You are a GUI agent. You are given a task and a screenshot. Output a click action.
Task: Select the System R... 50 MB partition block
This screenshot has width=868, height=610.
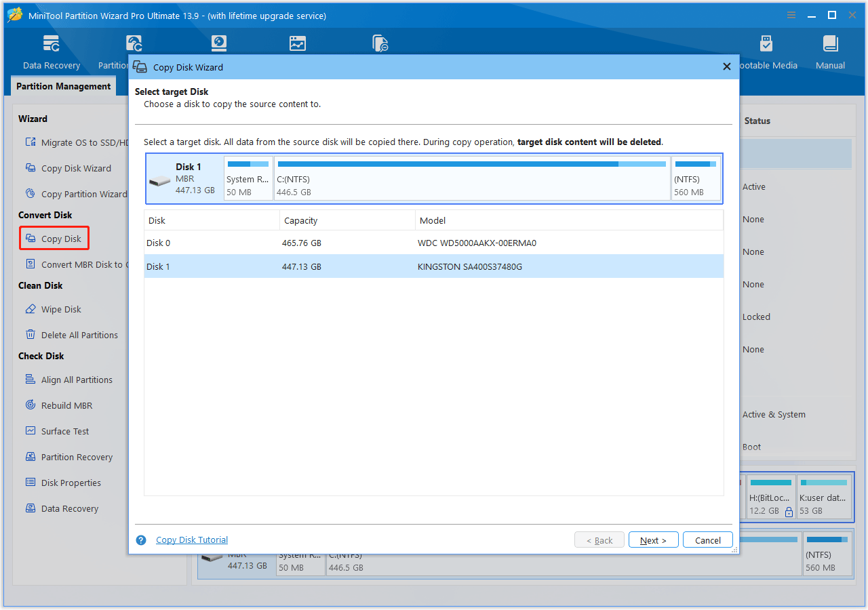248,178
